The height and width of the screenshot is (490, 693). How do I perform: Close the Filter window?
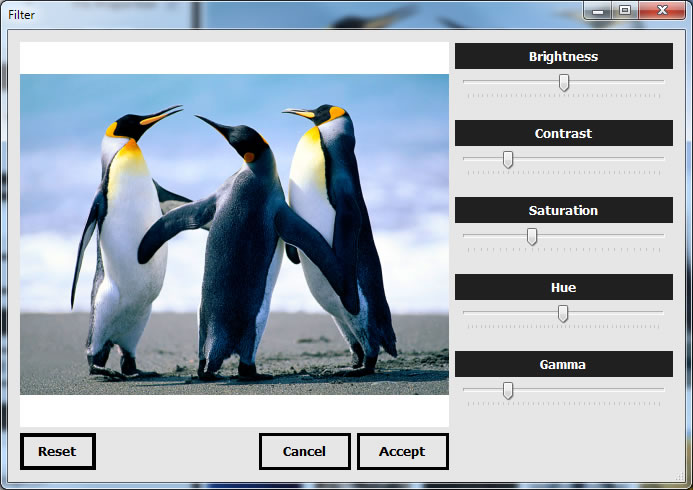point(662,11)
